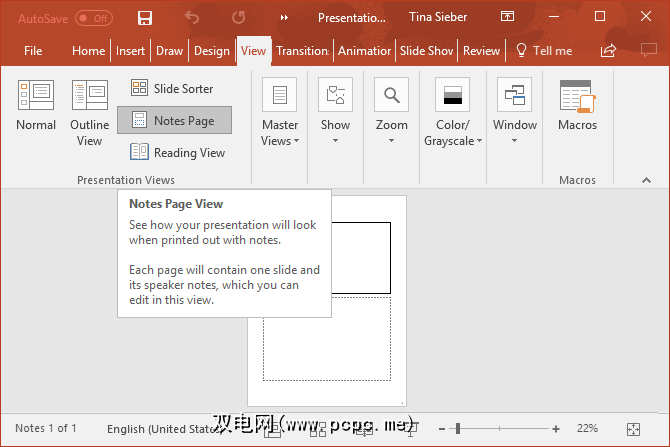Expand the Window dropdown

pos(514,111)
